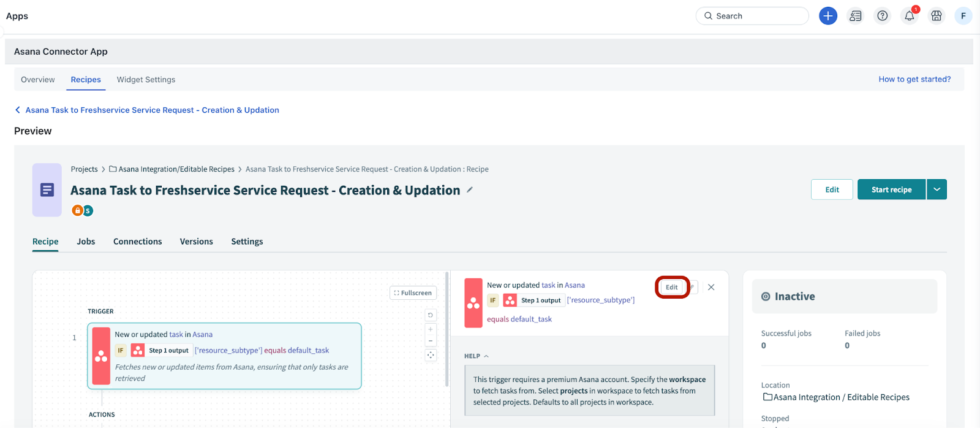Click the pencil icon beside recipe title
Viewport: 980px width, 428px height.
(470, 190)
